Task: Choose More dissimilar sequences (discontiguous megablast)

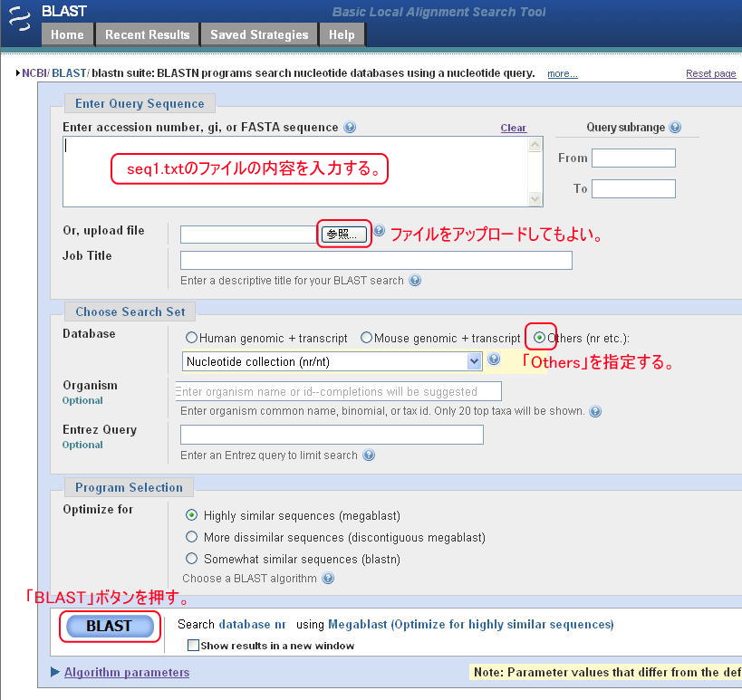Action: (x=192, y=537)
